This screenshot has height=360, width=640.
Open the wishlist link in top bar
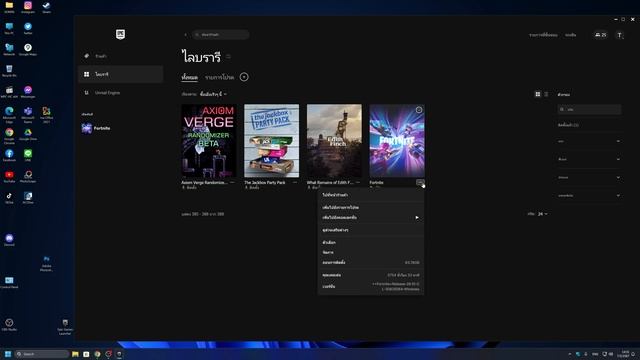(543, 35)
